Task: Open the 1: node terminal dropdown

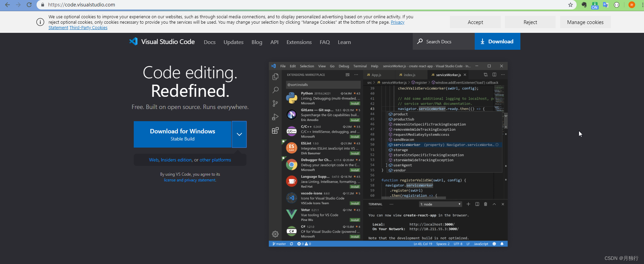Action: (x=441, y=204)
